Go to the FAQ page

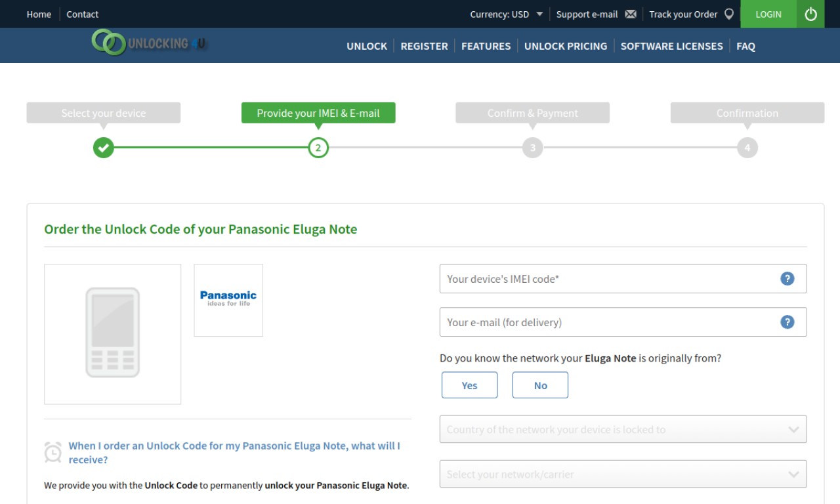pos(745,46)
